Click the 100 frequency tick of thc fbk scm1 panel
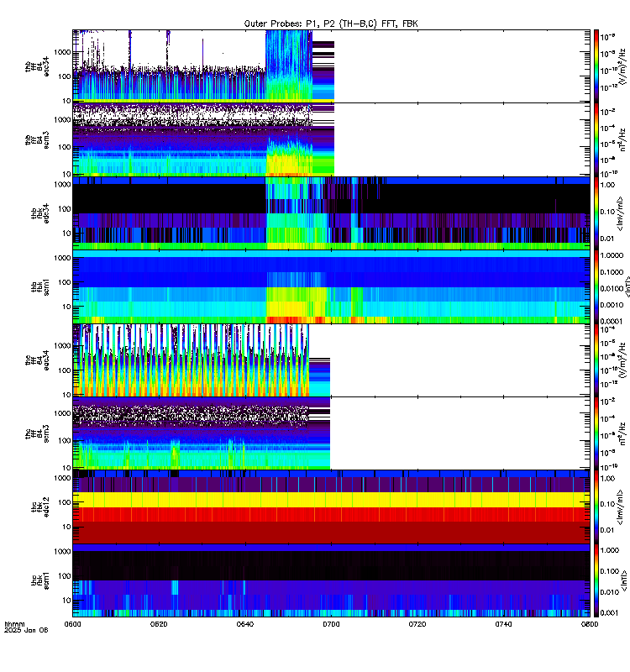This screenshot has height=672, width=630. point(65,576)
